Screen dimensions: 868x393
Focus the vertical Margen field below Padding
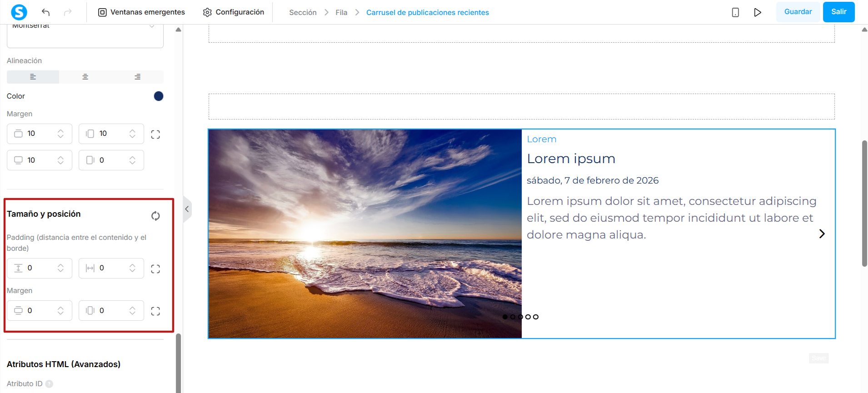click(x=40, y=310)
